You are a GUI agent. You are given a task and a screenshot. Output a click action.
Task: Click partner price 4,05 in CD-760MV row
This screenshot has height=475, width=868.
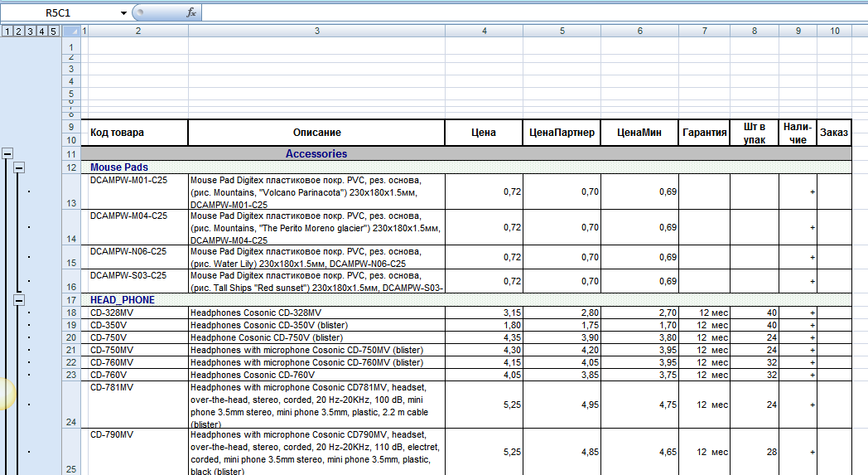(x=562, y=362)
